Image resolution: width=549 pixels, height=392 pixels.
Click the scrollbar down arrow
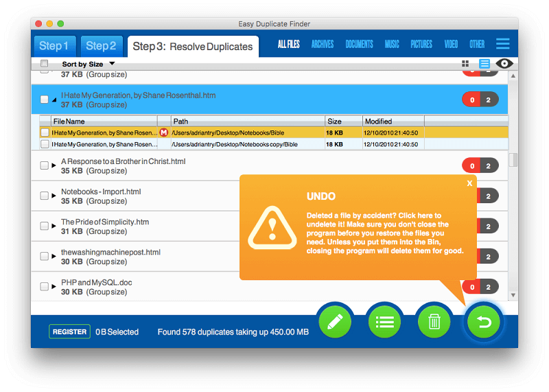tap(513, 295)
